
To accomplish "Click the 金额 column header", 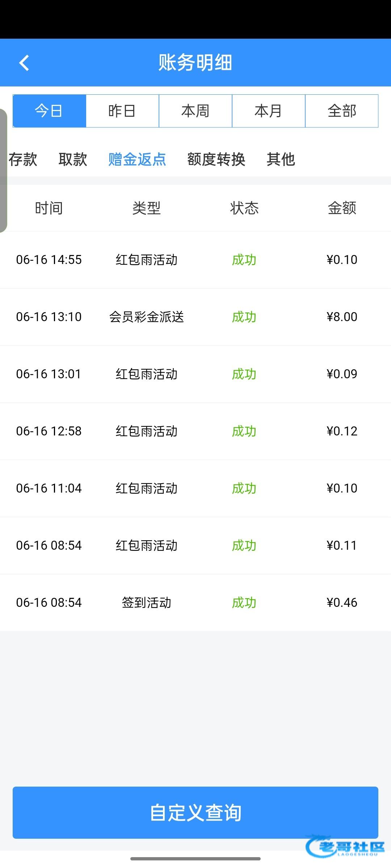I will click(342, 208).
